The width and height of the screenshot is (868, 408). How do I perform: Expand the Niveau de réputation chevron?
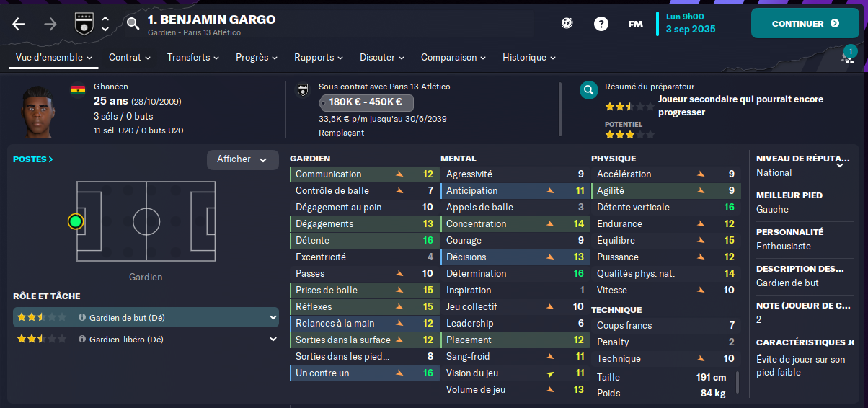(839, 164)
